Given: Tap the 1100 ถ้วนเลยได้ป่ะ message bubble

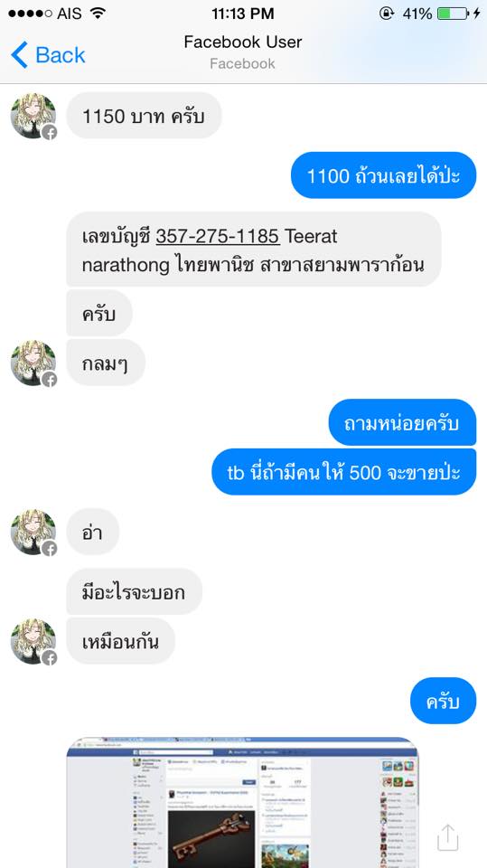Looking at the screenshot, I should (x=383, y=175).
